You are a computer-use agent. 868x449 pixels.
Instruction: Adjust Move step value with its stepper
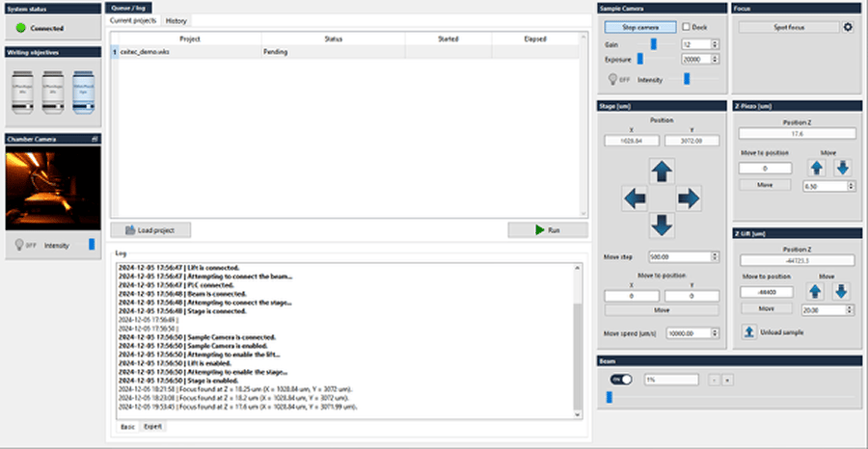coord(716,256)
